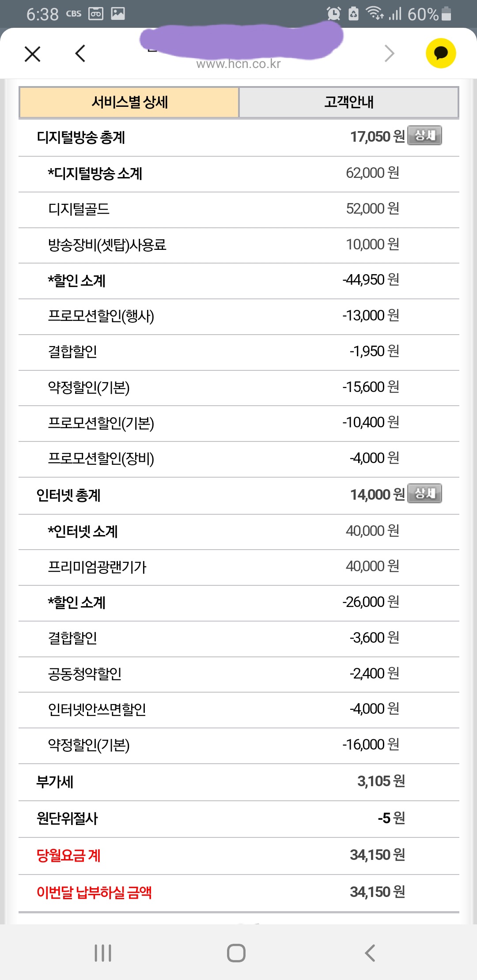Go back using the left chevron
The image size is (477, 980).
(80, 54)
